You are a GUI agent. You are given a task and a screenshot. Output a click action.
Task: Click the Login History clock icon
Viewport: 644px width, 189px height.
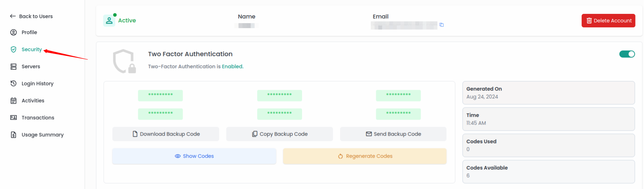click(x=14, y=84)
